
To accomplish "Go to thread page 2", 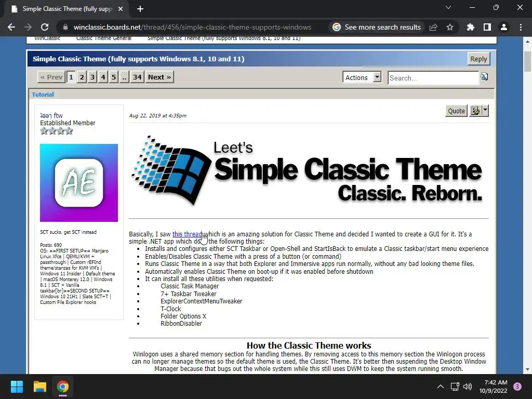I will tap(82, 77).
